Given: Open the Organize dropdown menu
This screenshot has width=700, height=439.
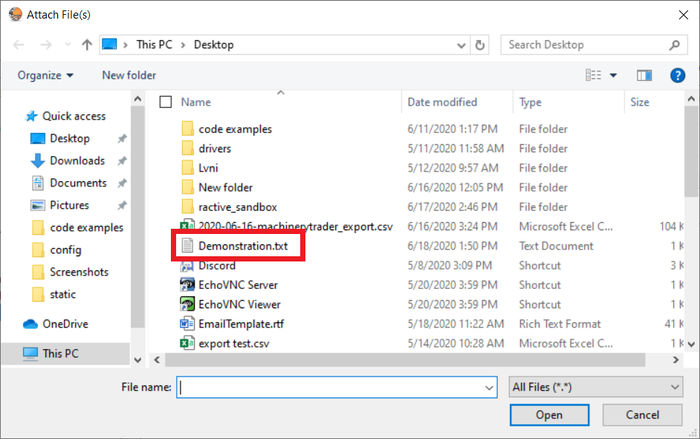Looking at the screenshot, I should 45,75.
